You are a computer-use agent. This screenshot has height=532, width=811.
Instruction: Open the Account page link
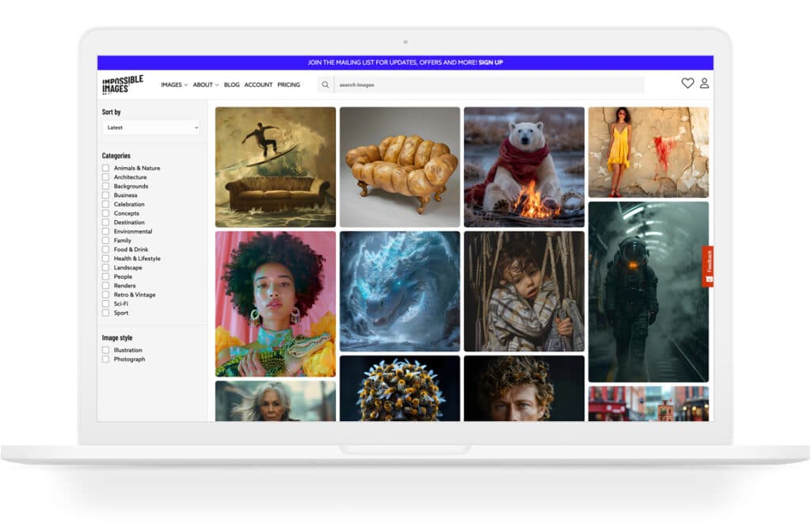258,85
